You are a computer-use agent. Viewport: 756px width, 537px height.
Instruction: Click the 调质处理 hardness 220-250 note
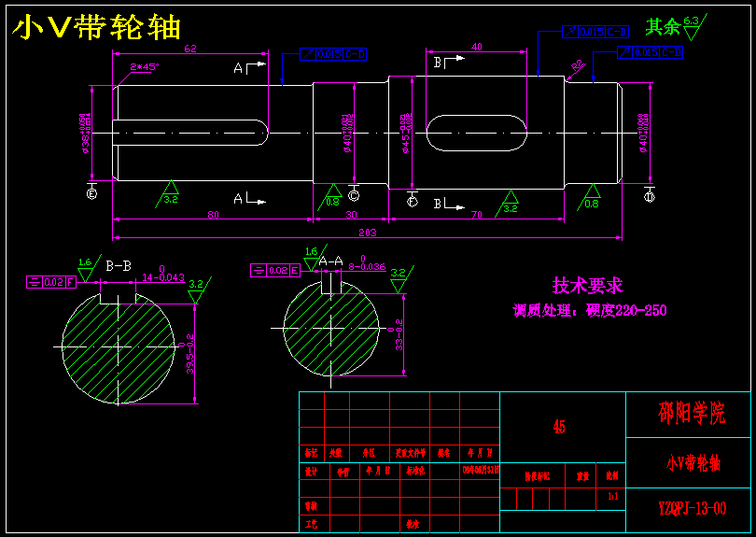[x=590, y=310]
